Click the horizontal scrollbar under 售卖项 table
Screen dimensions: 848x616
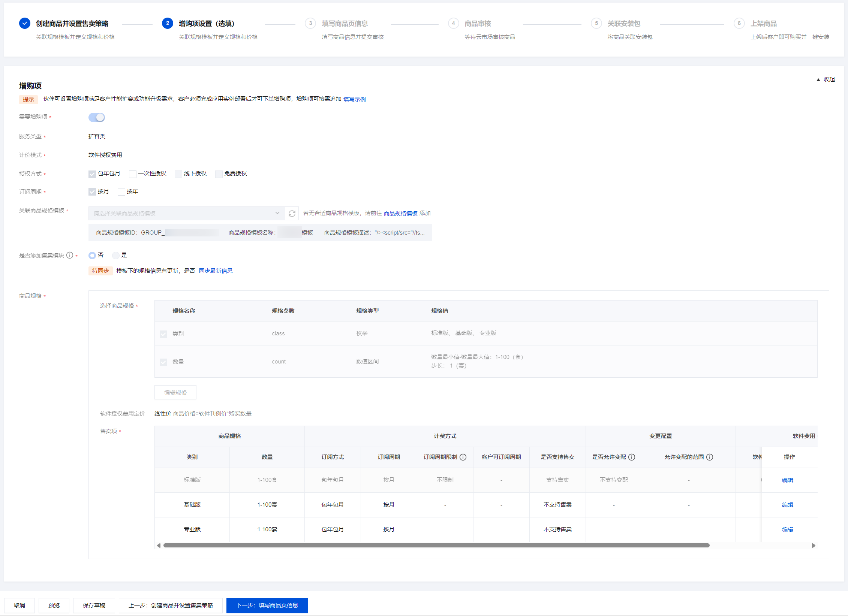(436, 546)
